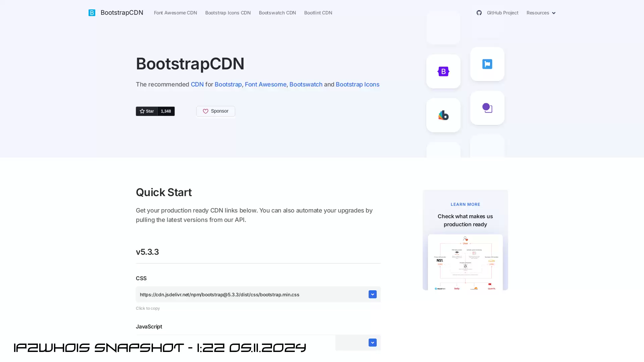644x362 pixels.
Task: Follow the CDN link in tagline
Action: (x=197, y=84)
